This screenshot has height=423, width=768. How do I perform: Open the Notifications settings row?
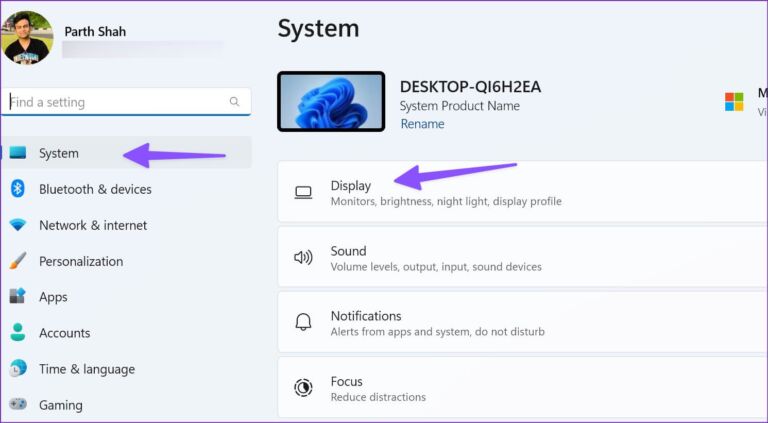click(x=523, y=322)
